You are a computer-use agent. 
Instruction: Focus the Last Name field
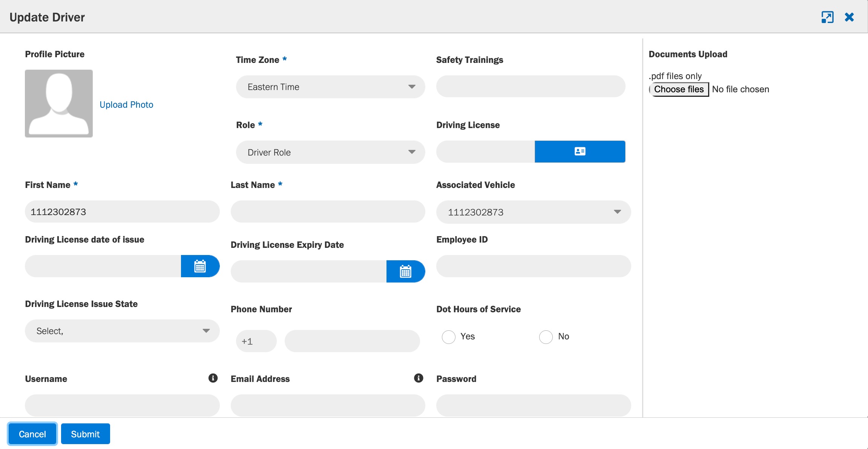pos(328,212)
